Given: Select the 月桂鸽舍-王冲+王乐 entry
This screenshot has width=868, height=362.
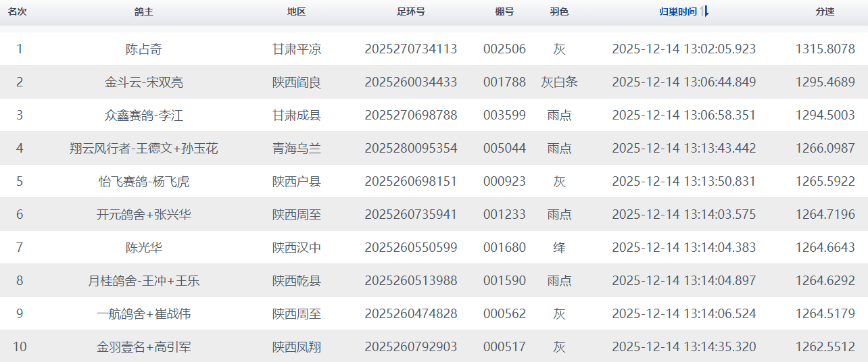Looking at the screenshot, I should (143, 281).
